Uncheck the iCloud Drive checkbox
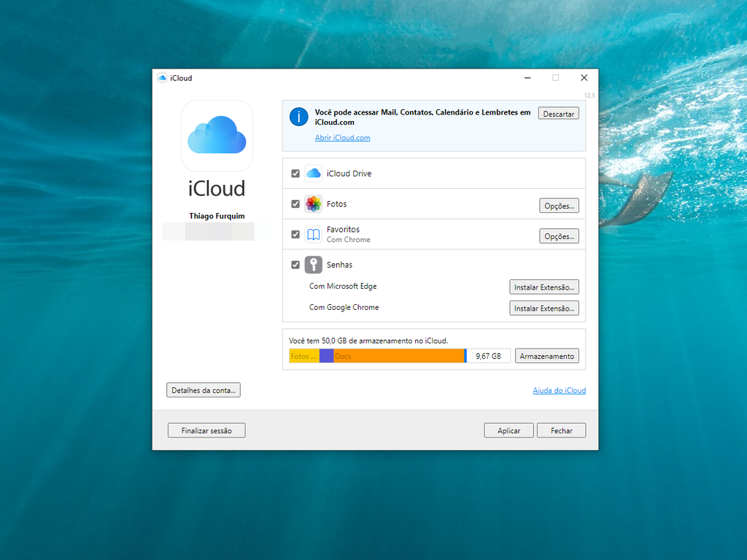 click(x=295, y=174)
